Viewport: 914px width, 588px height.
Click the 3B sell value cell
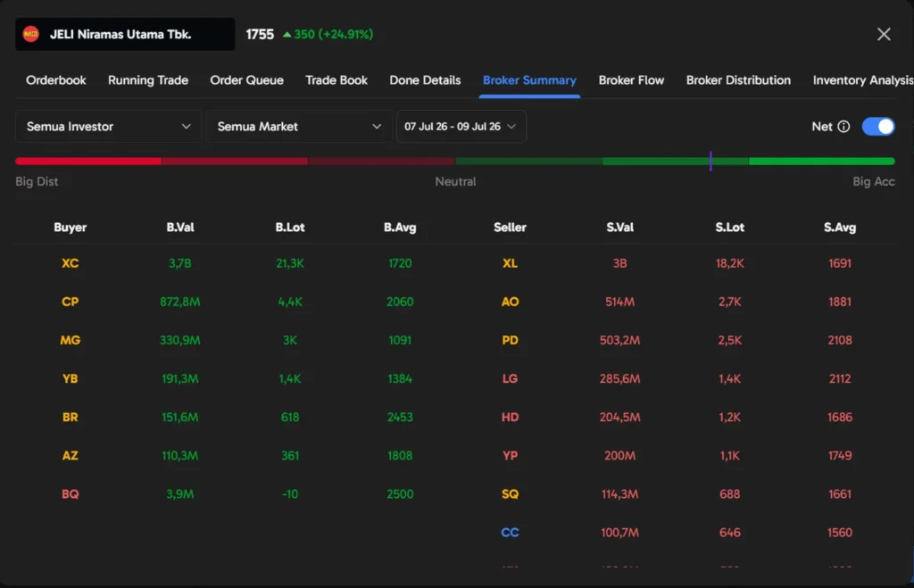(x=619, y=263)
